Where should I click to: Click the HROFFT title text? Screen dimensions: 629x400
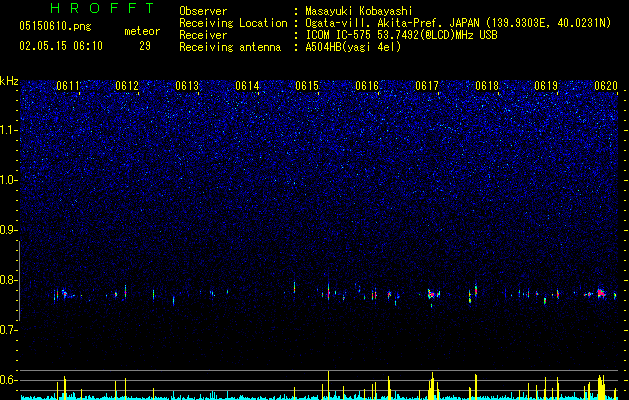point(103,8)
